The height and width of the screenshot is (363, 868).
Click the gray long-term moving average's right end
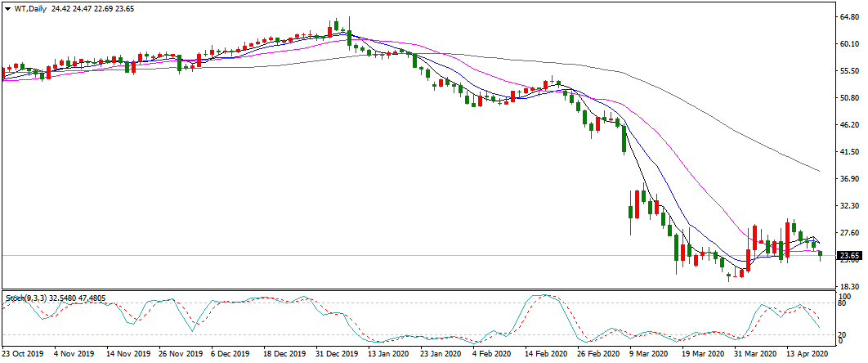click(x=818, y=171)
